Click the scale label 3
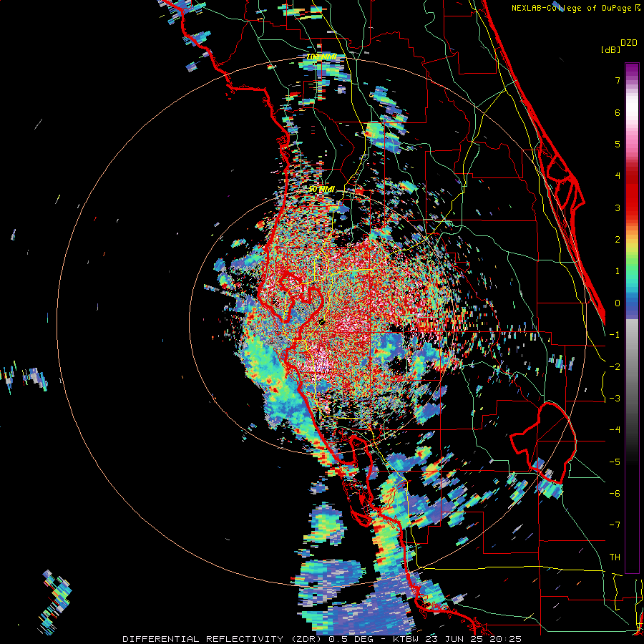 click(x=618, y=208)
